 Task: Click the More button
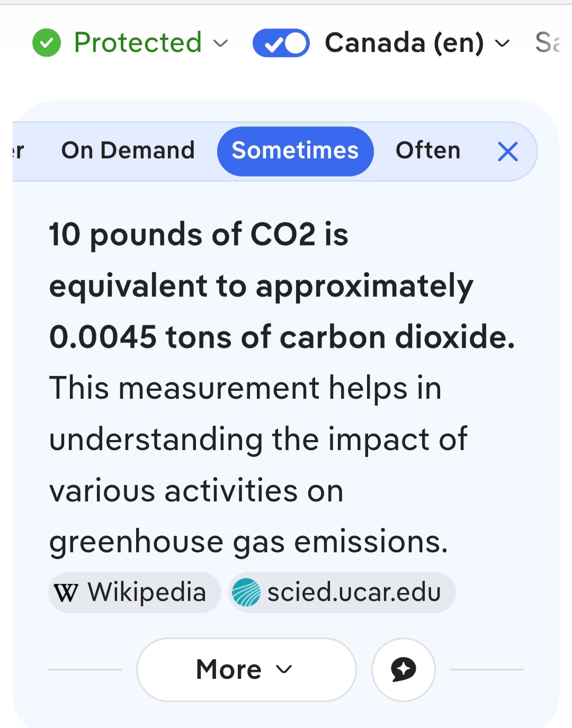[x=229, y=670]
